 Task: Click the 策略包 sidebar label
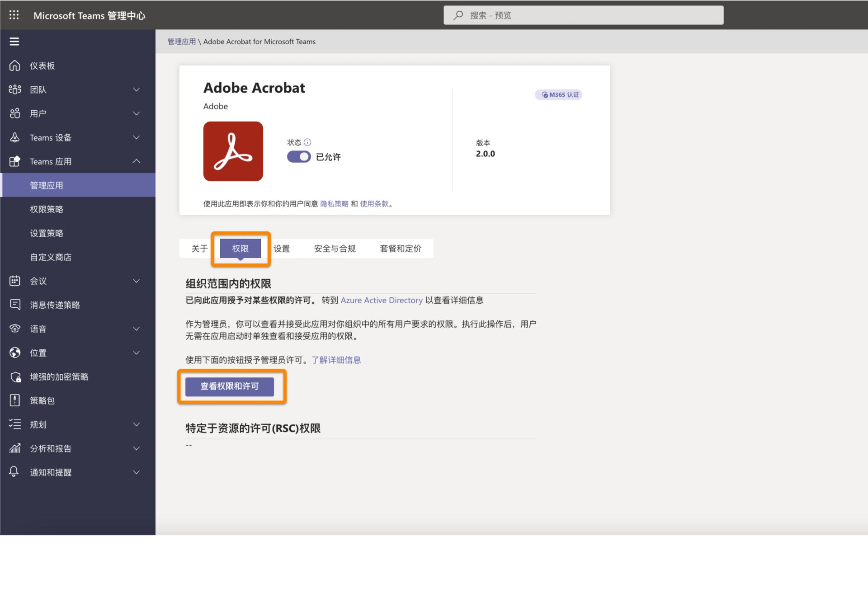point(42,400)
